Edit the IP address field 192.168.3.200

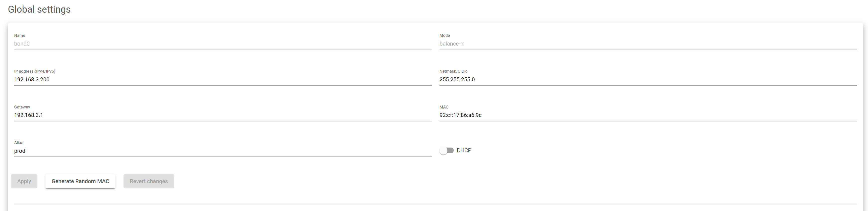coord(223,79)
